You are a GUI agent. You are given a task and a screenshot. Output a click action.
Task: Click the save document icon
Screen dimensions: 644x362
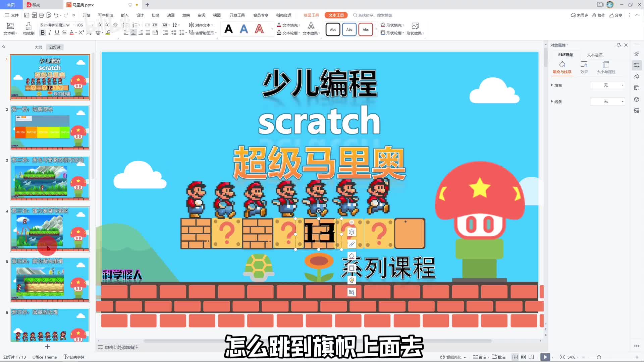tap(27, 15)
